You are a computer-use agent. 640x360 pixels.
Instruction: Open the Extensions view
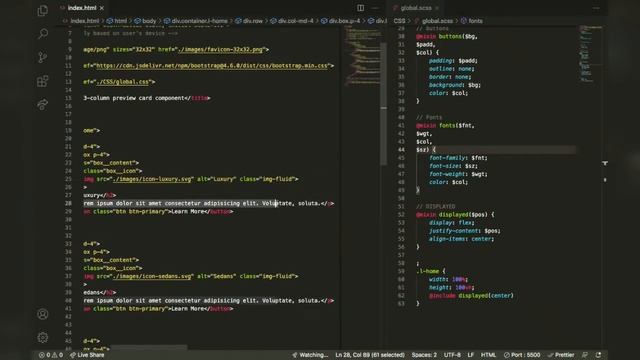pyautogui.click(x=42, y=81)
